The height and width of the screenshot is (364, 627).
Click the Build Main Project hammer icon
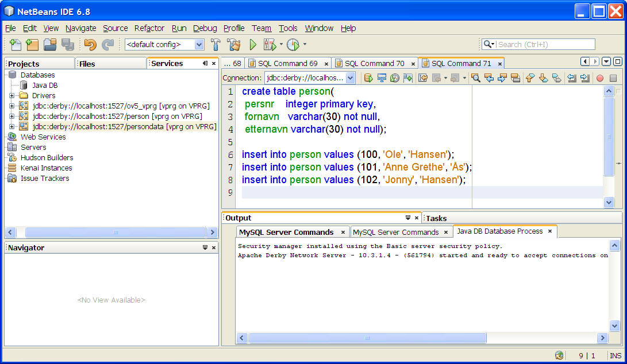pos(216,44)
